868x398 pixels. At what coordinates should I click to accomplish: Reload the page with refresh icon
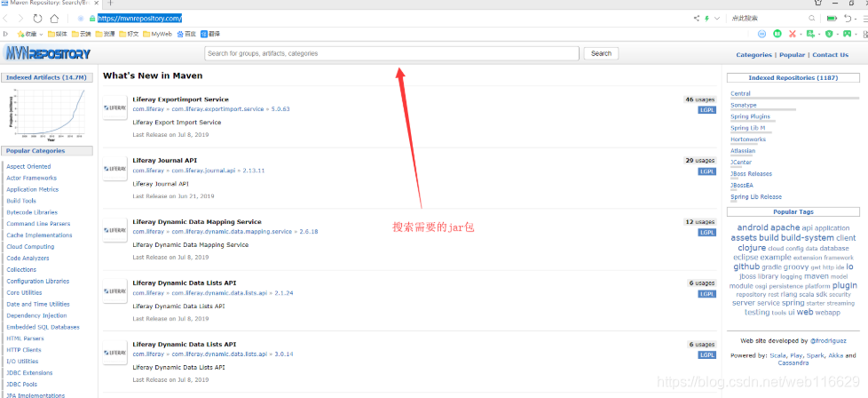37,19
